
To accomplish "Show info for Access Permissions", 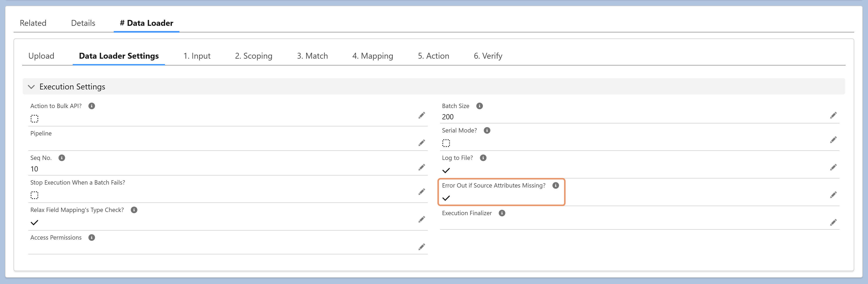I will pyautogui.click(x=92, y=238).
